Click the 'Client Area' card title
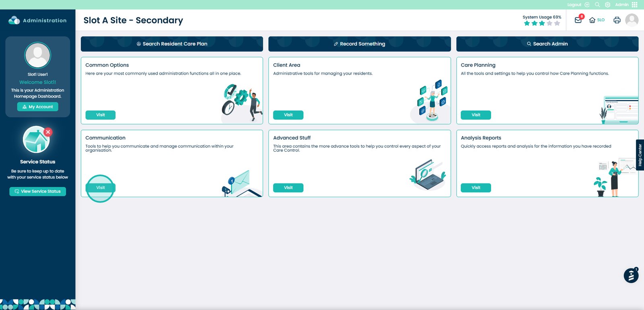The width and height of the screenshot is (644, 310). [x=287, y=65]
